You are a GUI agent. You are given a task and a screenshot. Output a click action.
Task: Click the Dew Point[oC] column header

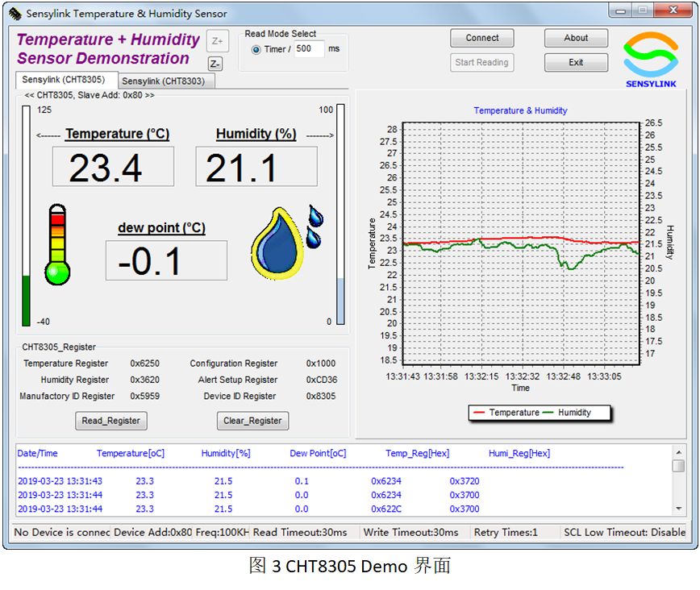tap(318, 454)
